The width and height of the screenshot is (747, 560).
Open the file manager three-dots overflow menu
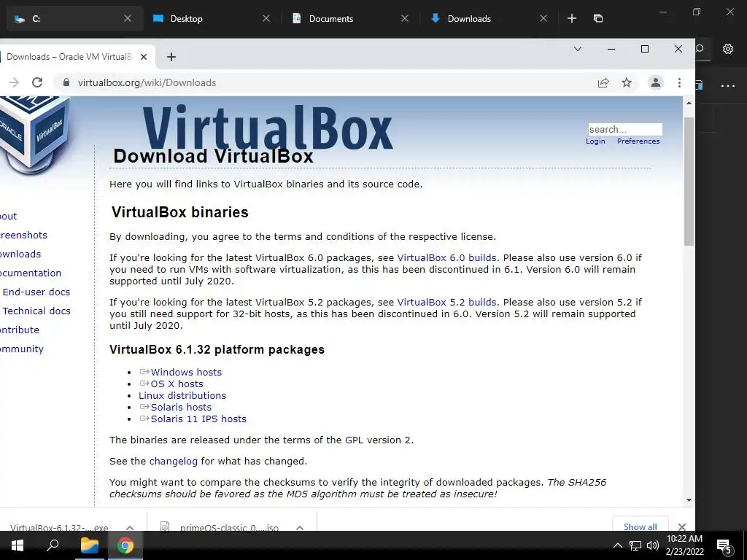coord(727,86)
